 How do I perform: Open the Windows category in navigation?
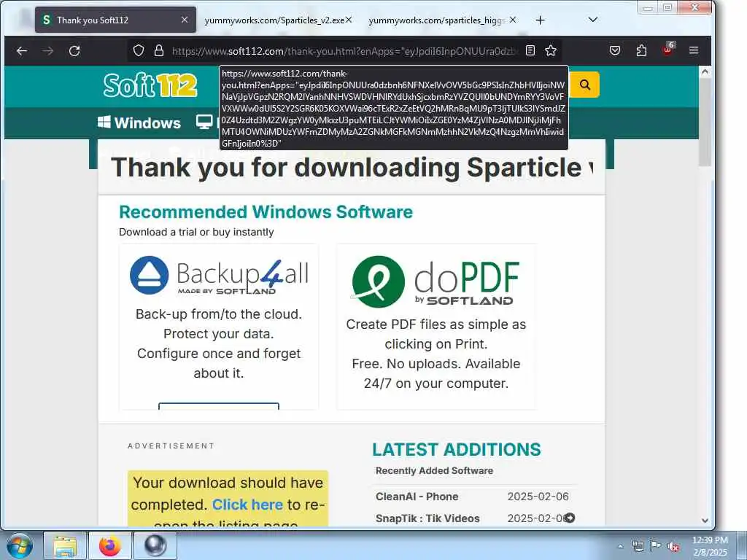click(139, 122)
